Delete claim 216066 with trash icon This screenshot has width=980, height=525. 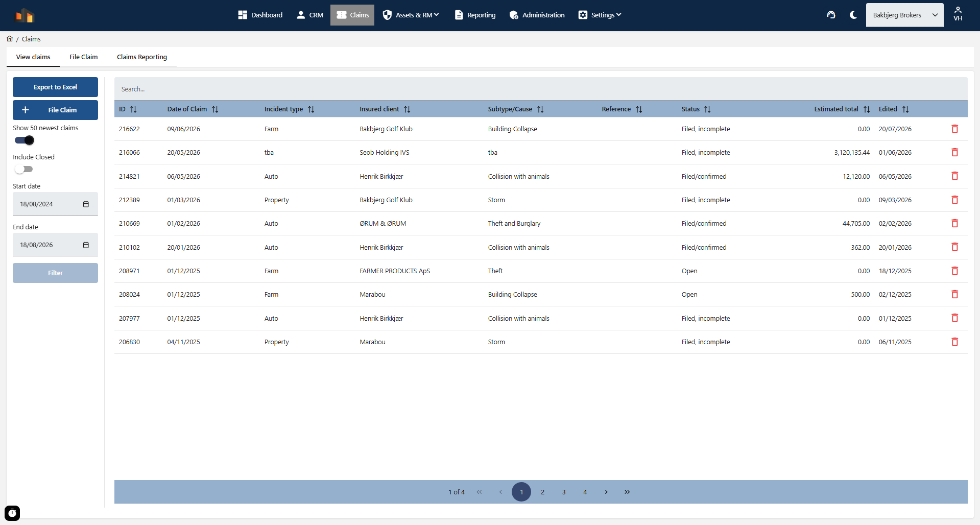click(954, 152)
